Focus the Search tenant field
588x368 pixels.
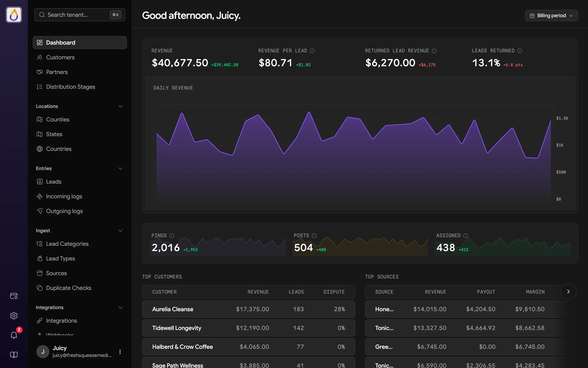coord(80,15)
